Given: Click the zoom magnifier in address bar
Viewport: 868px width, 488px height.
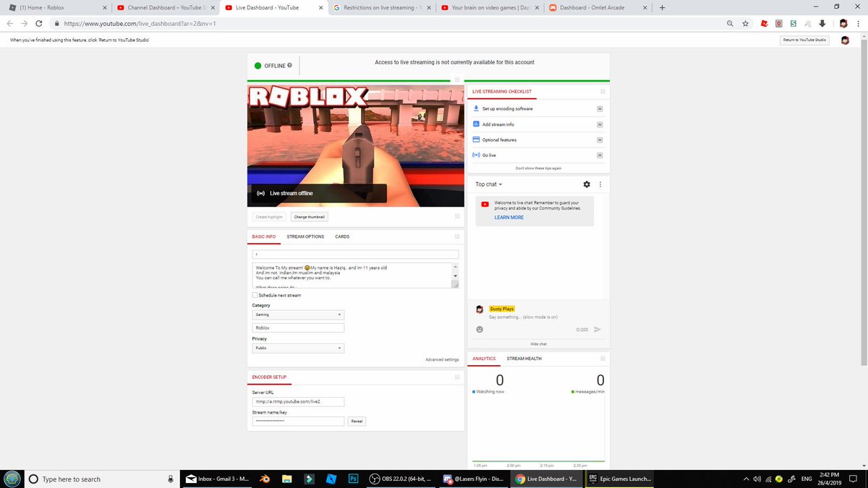Looking at the screenshot, I should tap(731, 23).
